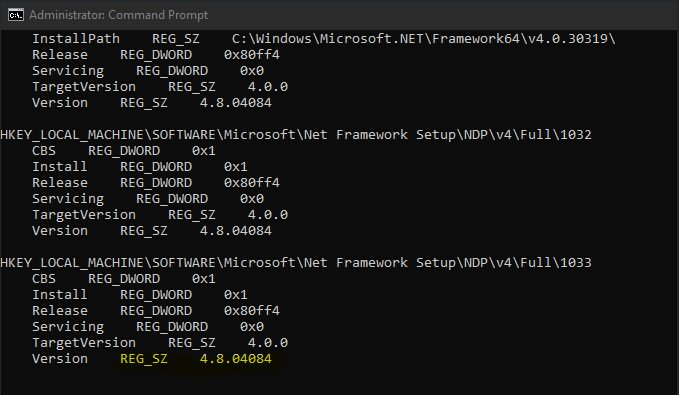Click the Servicing 0x0 value at the top section
This screenshot has height=395, width=679.
(x=252, y=71)
